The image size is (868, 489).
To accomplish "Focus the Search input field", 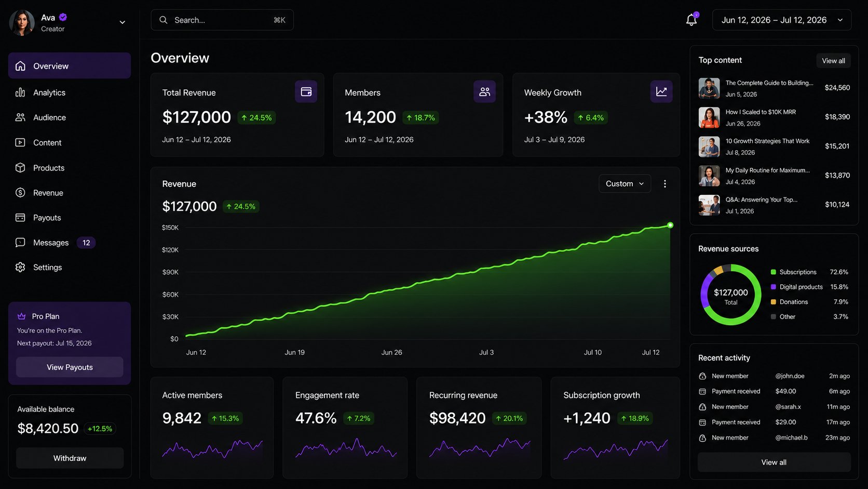I will (222, 20).
